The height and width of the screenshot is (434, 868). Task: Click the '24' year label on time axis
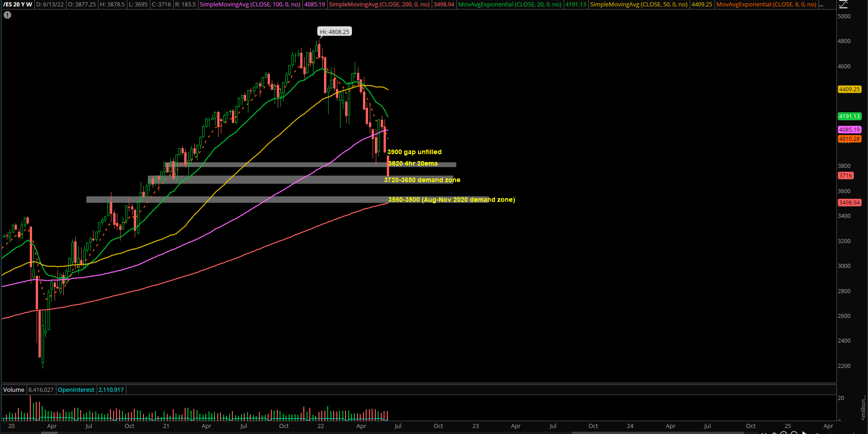[x=630, y=426]
